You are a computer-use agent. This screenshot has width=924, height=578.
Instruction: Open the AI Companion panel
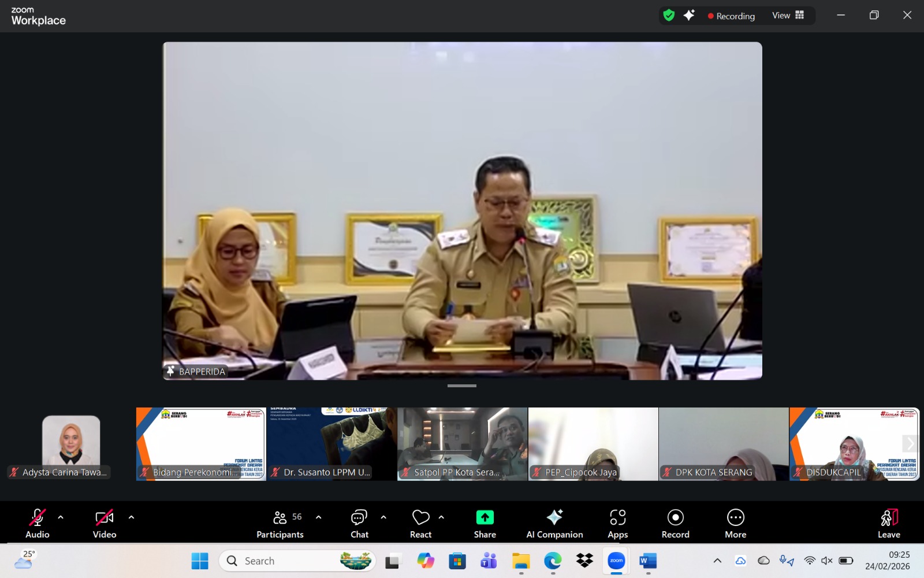pyautogui.click(x=554, y=523)
